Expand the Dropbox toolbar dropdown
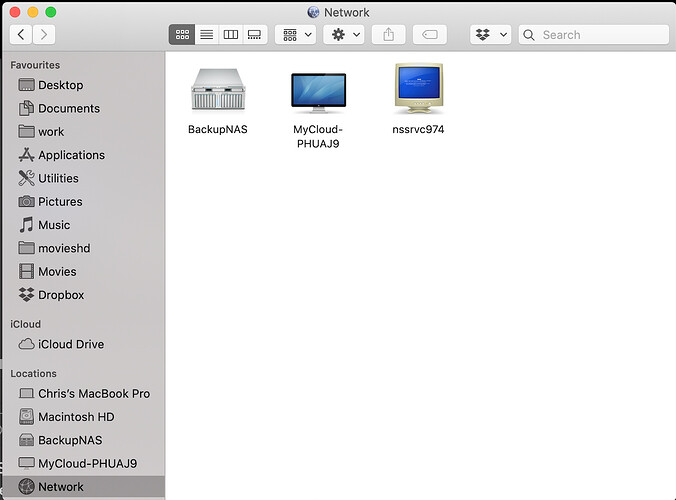 click(491, 34)
